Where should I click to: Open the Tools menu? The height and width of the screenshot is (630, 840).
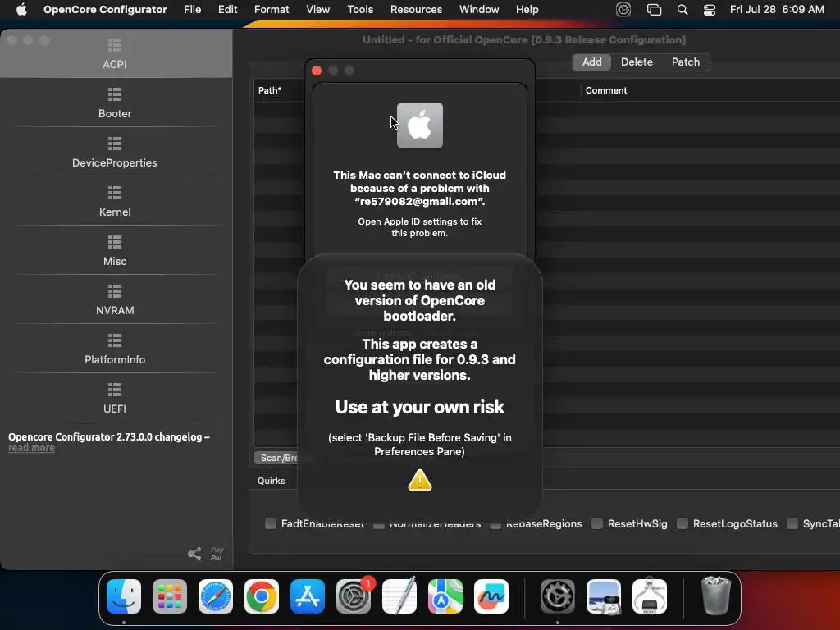(x=360, y=10)
